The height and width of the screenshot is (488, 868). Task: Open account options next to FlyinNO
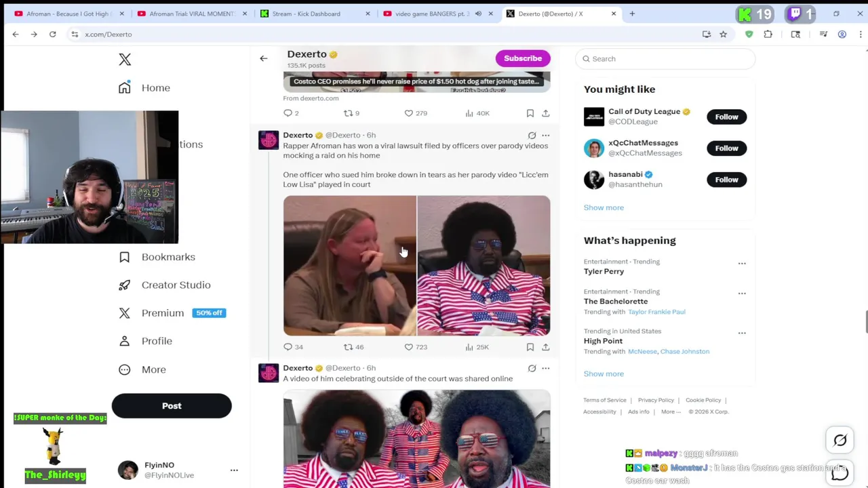pos(234,470)
